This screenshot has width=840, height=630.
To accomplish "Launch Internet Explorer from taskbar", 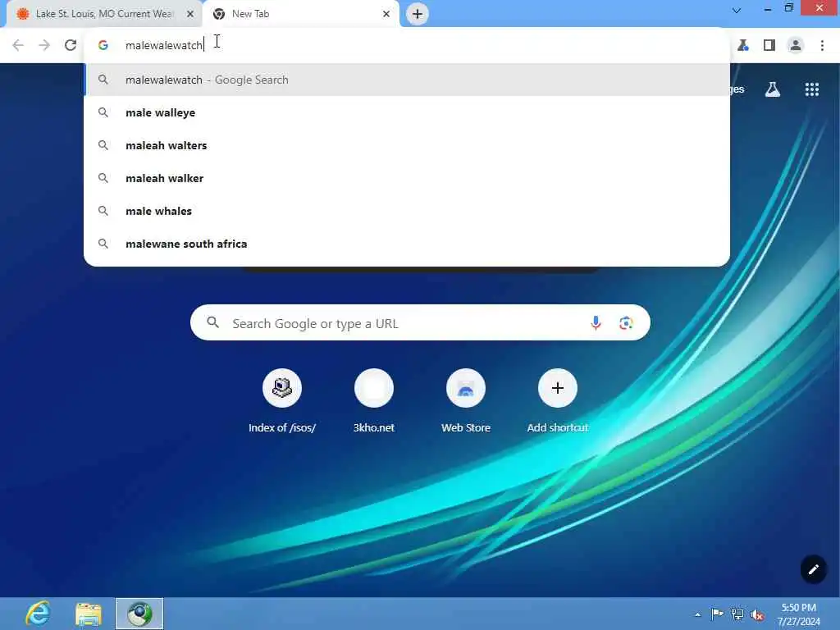I will tap(38, 614).
